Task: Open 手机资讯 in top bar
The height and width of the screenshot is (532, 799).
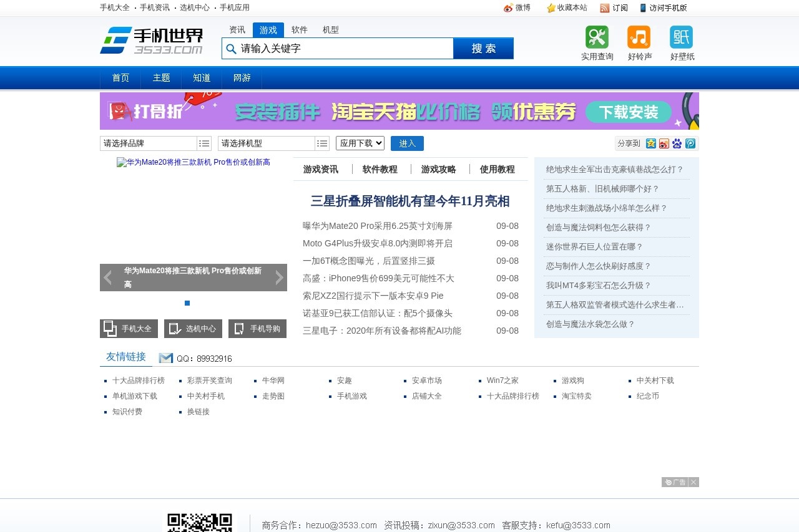Action: (x=155, y=7)
